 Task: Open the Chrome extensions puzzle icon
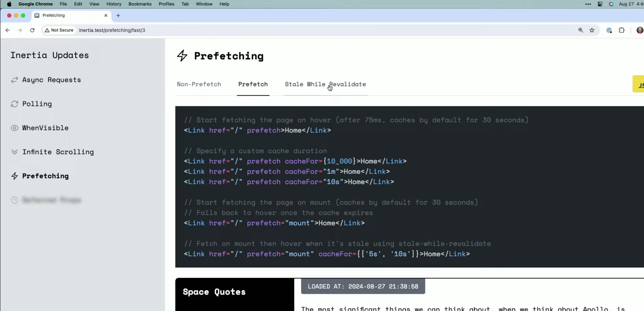click(621, 30)
